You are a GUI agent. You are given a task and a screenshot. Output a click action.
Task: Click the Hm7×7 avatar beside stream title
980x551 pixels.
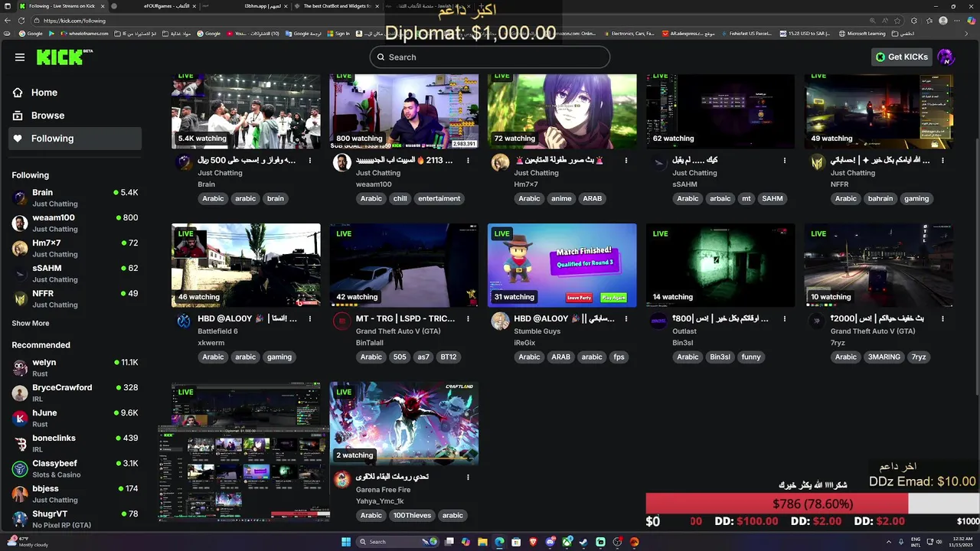pyautogui.click(x=500, y=162)
